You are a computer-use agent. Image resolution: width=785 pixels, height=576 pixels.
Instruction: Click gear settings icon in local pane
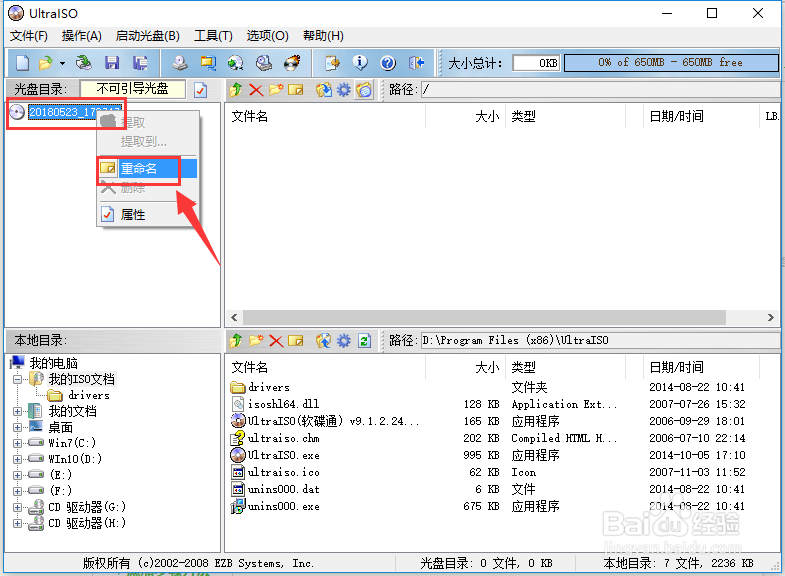343,341
